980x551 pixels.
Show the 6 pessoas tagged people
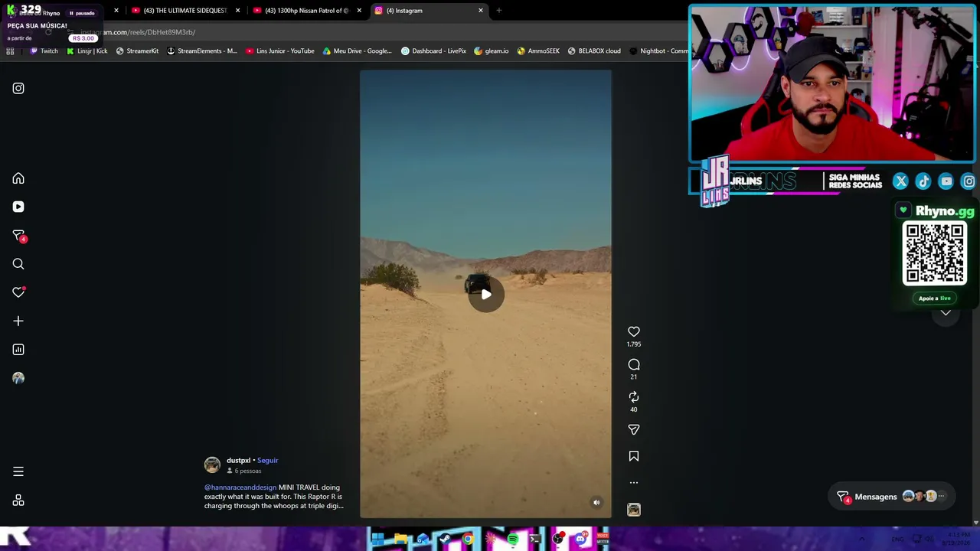point(244,471)
